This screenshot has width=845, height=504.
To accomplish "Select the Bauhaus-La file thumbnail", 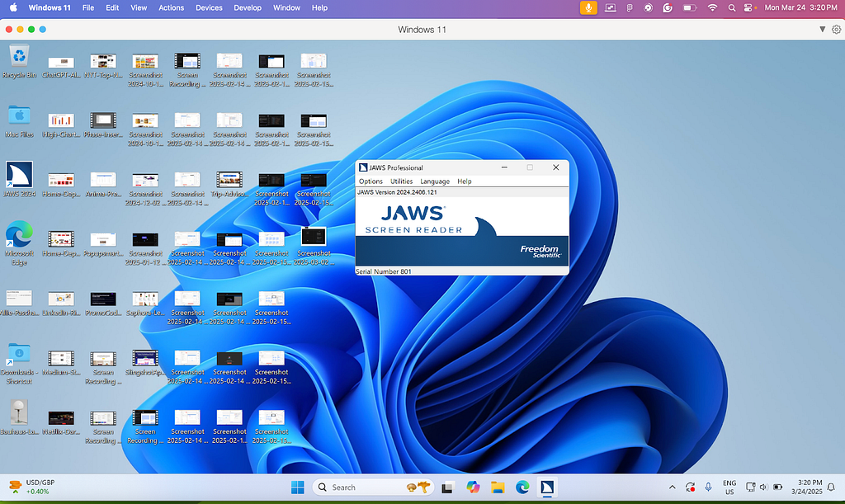I will [19, 417].
